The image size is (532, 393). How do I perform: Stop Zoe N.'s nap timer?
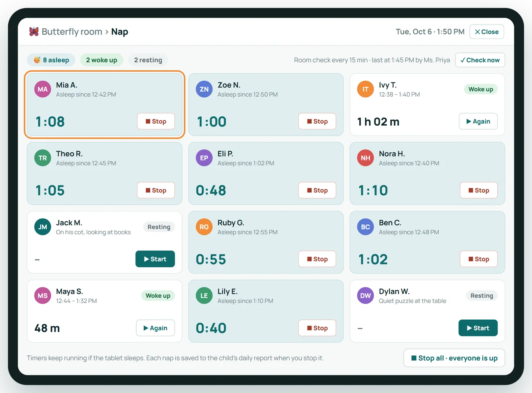317,122
